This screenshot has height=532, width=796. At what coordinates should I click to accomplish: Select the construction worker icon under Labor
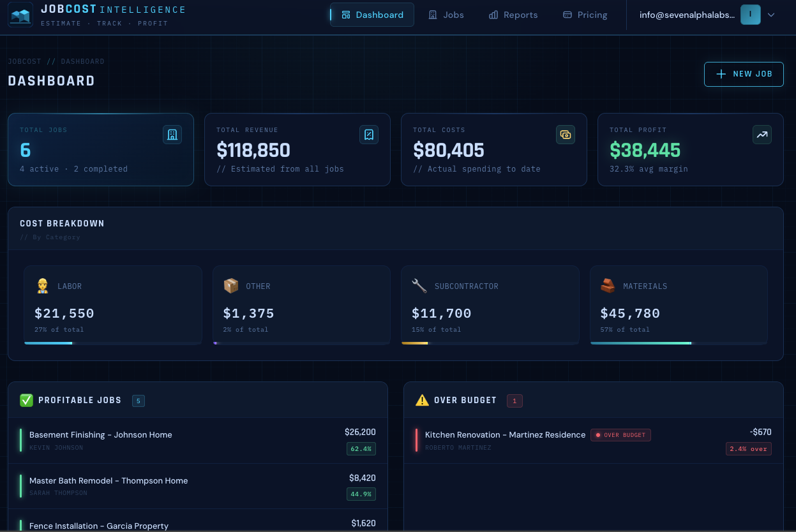coord(42,286)
